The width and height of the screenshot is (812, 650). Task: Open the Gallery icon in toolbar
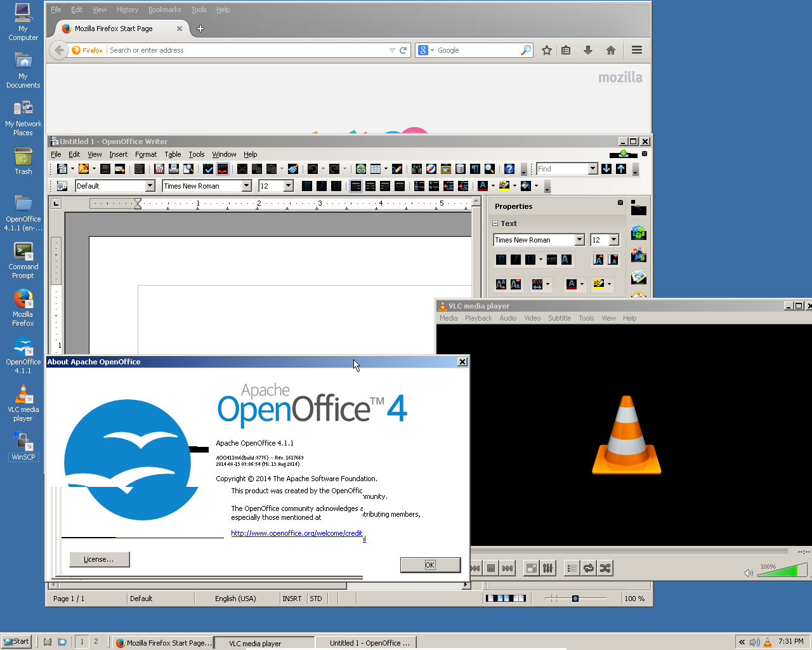tap(445, 169)
